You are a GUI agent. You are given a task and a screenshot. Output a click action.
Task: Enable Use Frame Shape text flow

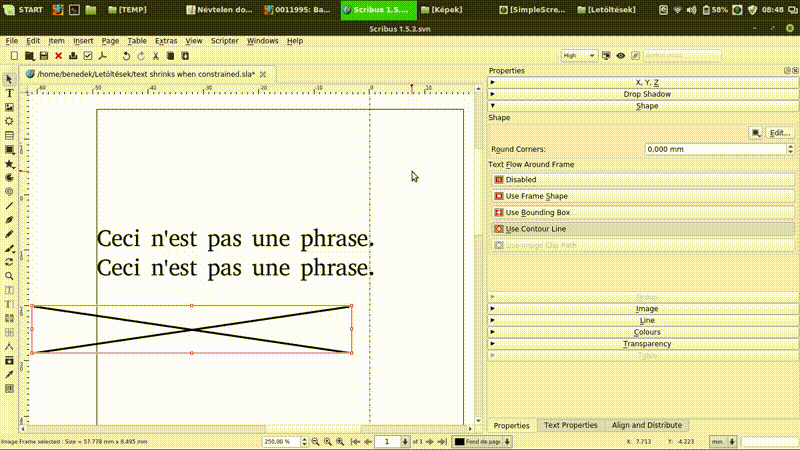(x=536, y=196)
